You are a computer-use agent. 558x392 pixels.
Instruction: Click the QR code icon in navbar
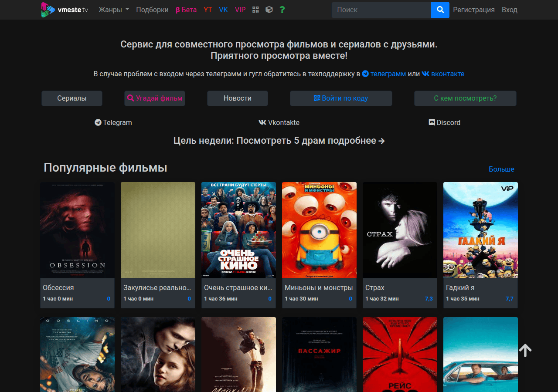click(256, 10)
